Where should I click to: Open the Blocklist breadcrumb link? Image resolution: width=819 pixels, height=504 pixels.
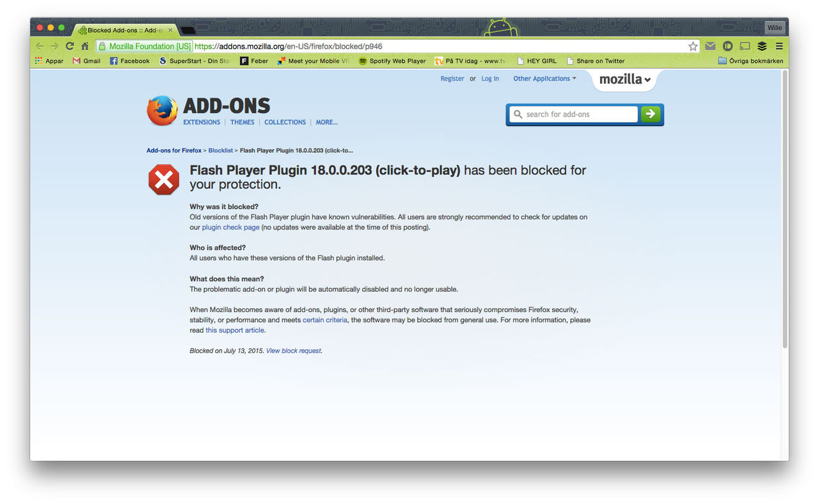point(221,150)
